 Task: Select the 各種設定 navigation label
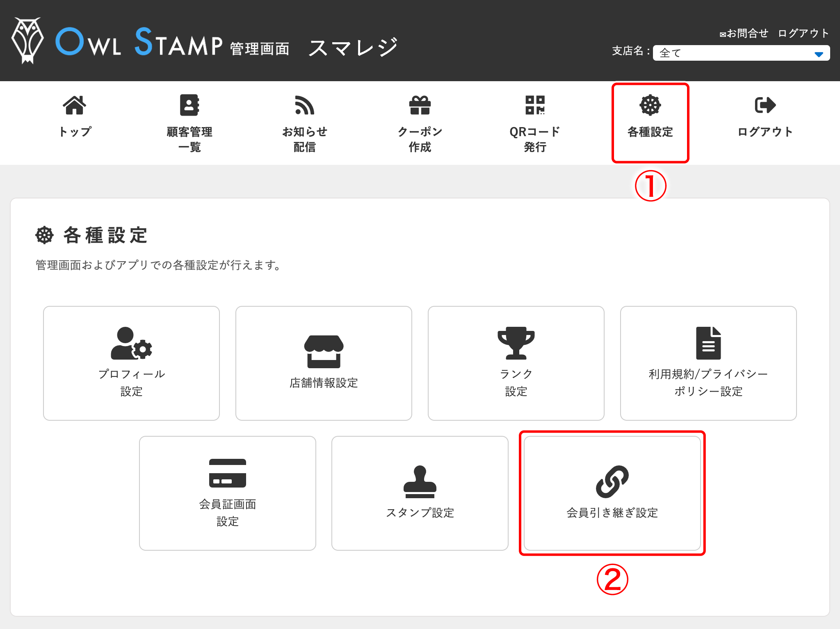650,132
